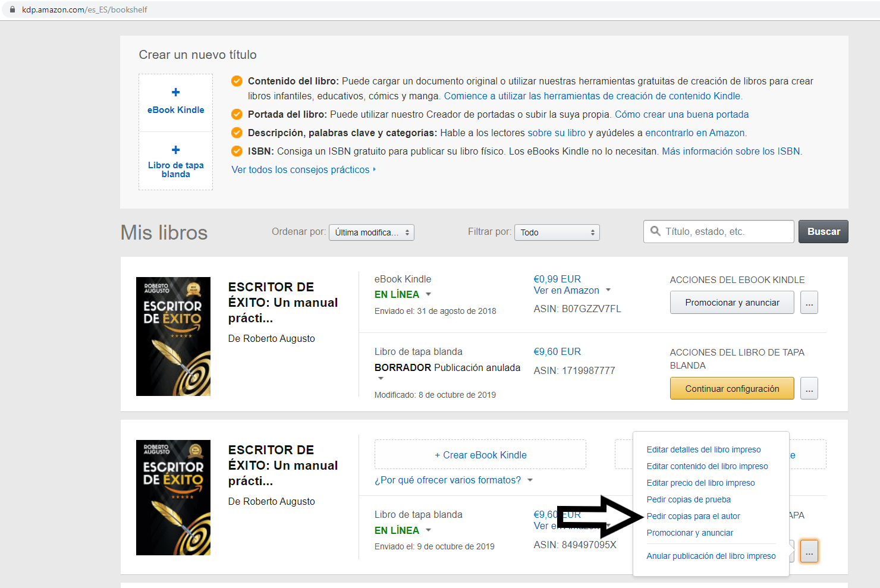Open Comience a utilizar las herramientas link

point(593,96)
